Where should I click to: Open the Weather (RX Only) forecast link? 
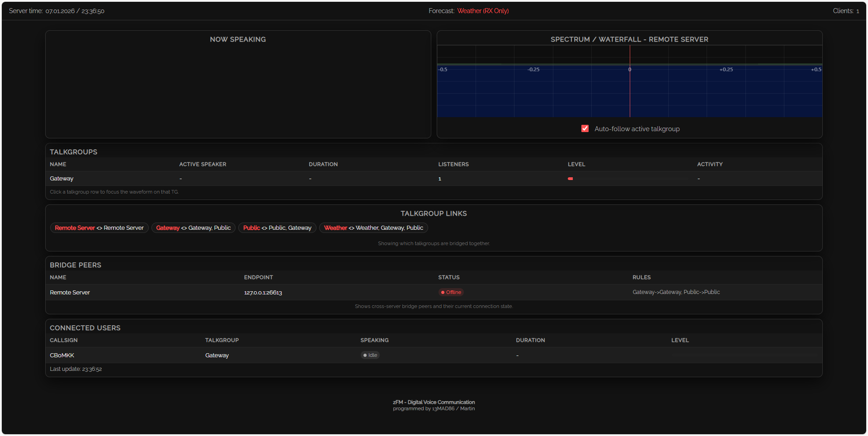click(483, 10)
